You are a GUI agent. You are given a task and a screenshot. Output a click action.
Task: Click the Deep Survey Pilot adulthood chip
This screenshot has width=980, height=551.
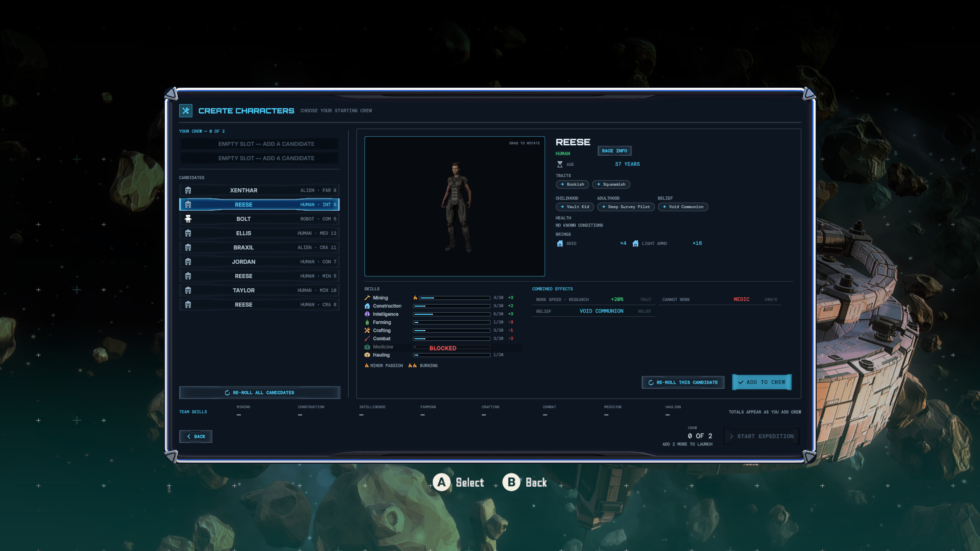click(626, 207)
